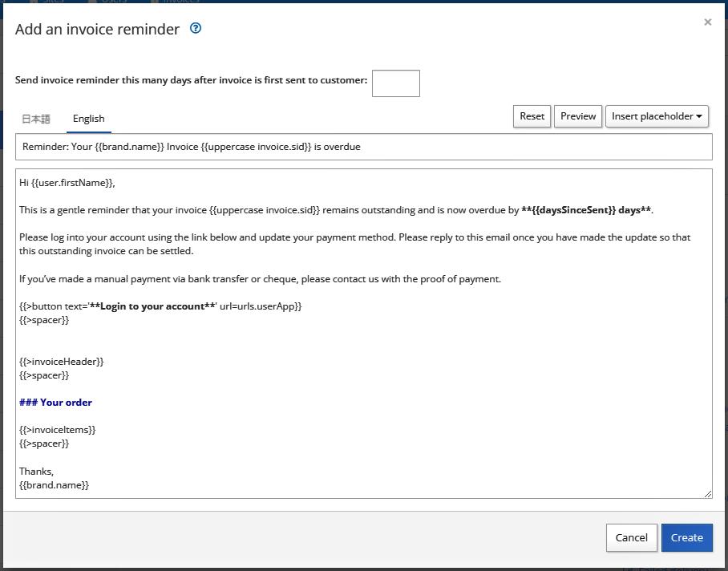Preview the reminder email
The width and height of the screenshot is (728, 571).
[x=578, y=116]
